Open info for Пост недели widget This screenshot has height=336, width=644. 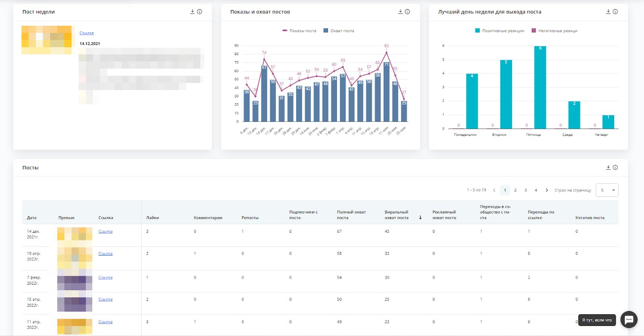(199, 12)
